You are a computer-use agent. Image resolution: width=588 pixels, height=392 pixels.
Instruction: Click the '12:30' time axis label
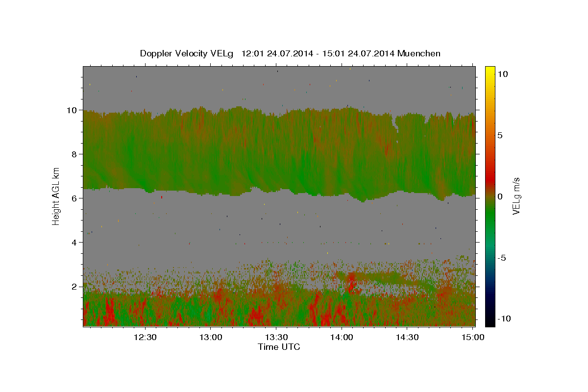click(145, 337)
